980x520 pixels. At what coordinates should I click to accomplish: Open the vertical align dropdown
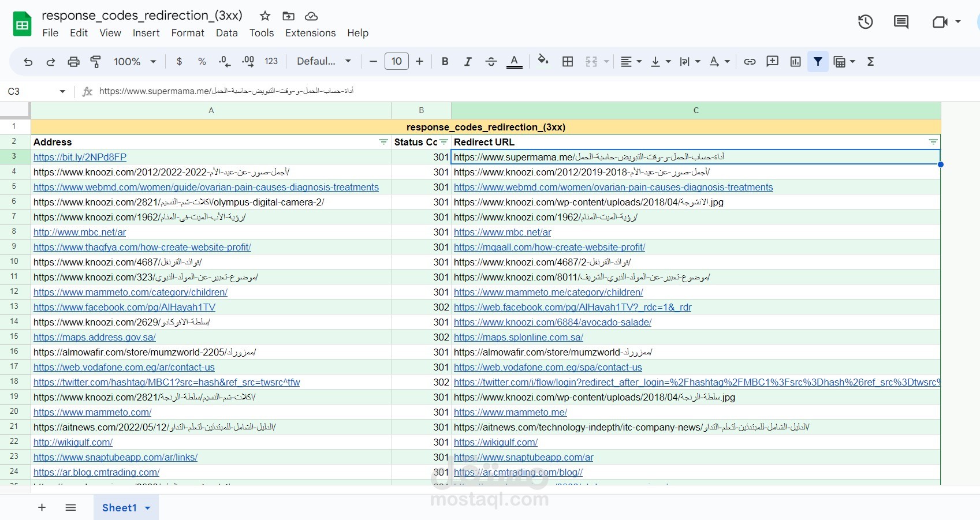661,62
